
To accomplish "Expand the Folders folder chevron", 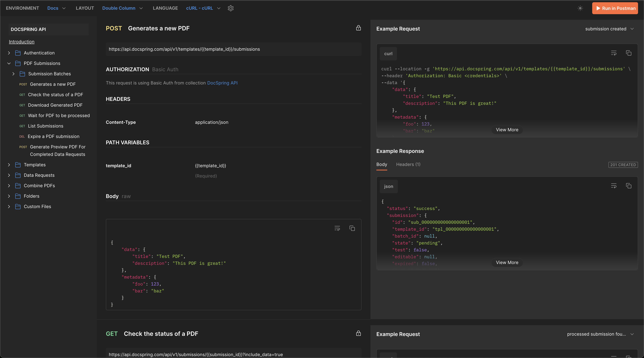I will tap(9, 196).
